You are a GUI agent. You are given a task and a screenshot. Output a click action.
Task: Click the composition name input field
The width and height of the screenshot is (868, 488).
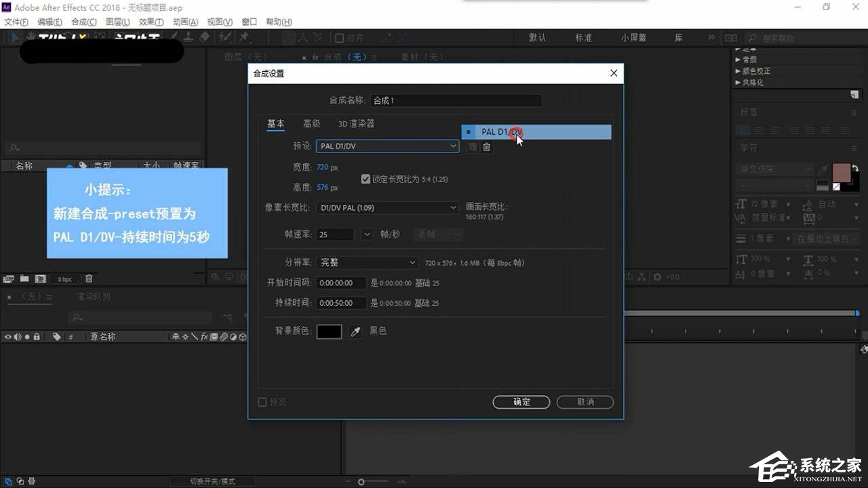tap(456, 100)
